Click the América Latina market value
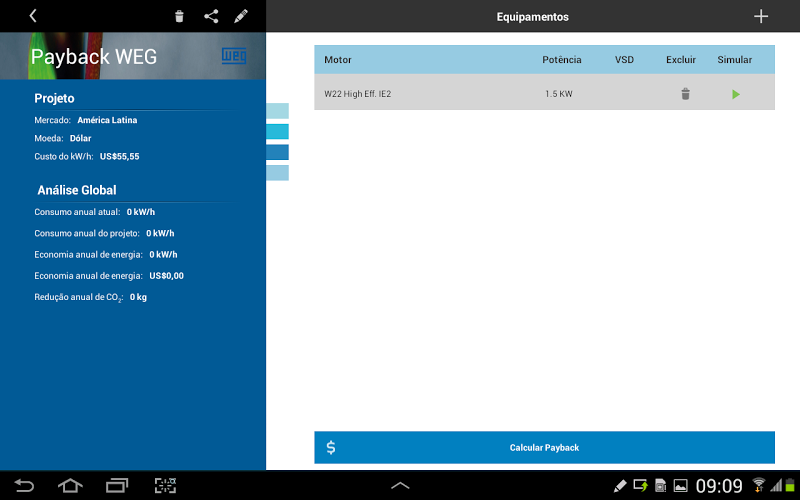 107,120
